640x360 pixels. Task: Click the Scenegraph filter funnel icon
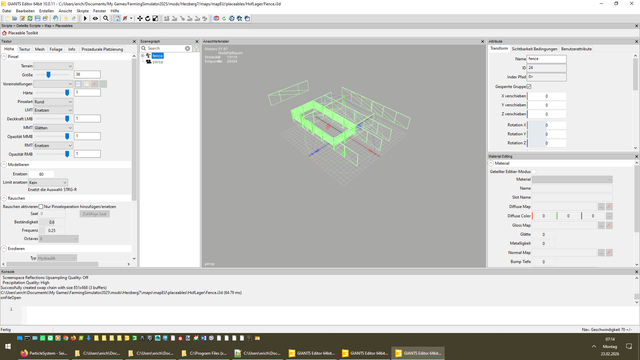coord(196,48)
